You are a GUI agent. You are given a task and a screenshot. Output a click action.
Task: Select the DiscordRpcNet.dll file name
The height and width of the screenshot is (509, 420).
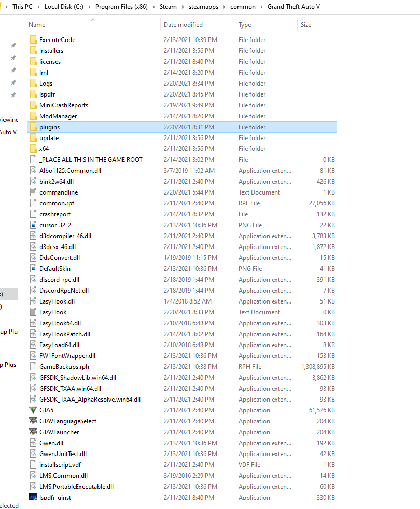pos(64,291)
